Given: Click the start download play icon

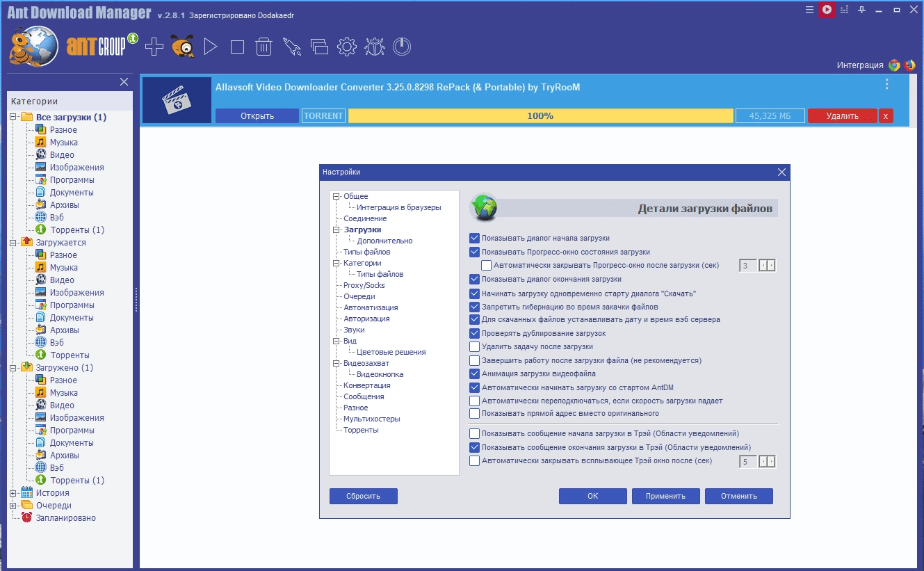Looking at the screenshot, I should click(211, 47).
